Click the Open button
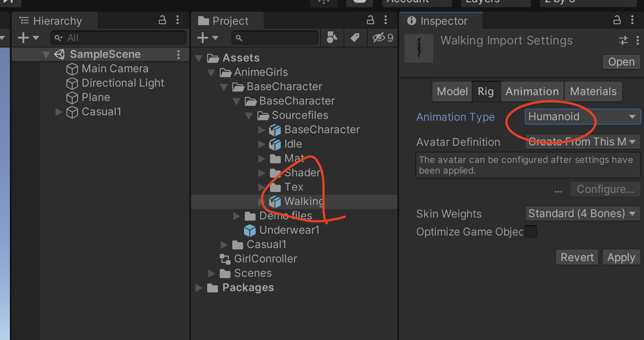644x340 pixels. tap(622, 62)
